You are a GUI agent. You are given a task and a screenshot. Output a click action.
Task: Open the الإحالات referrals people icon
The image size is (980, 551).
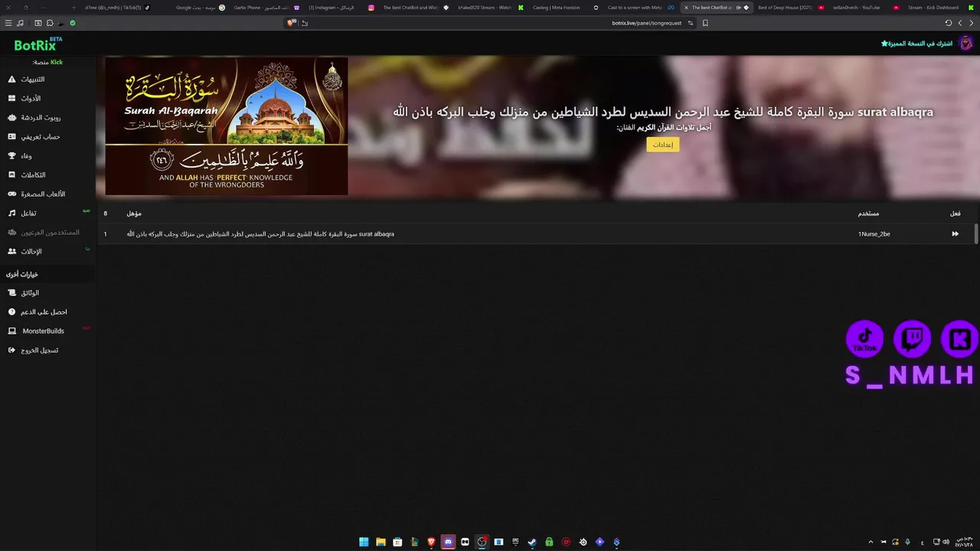coord(11,252)
